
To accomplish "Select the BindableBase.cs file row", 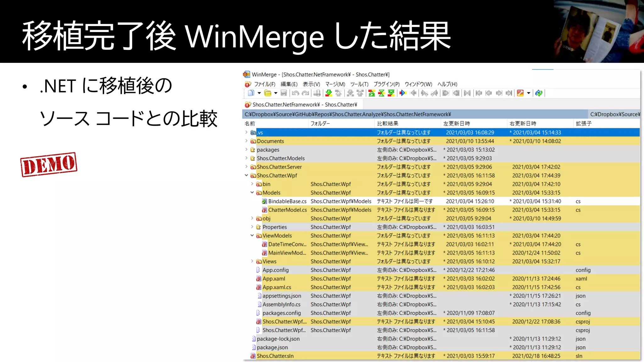I will (x=441, y=201).
